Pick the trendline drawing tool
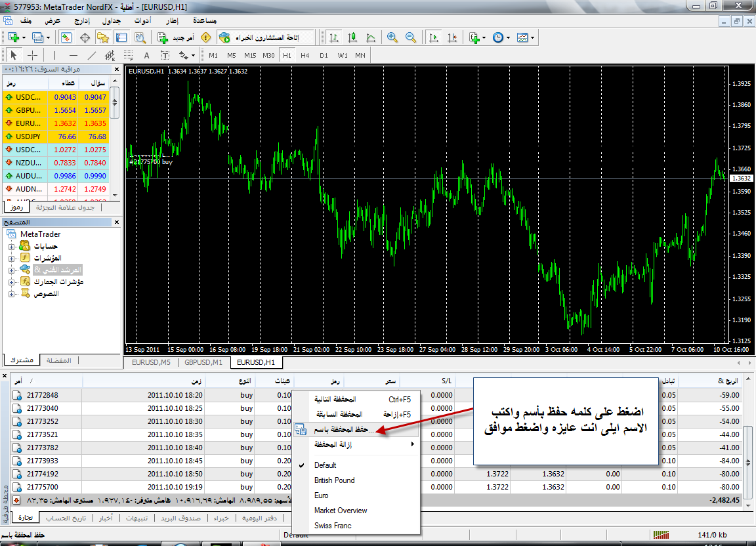This screenshot has width=756, height=546. 92,55
